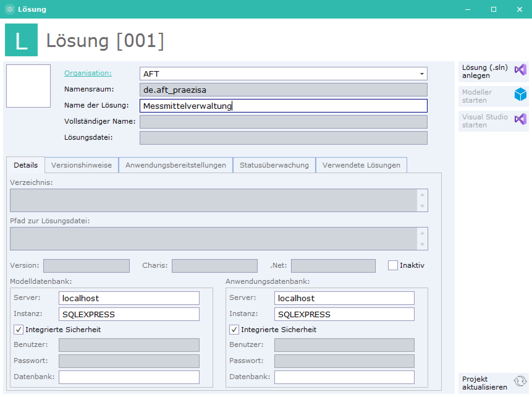Image resolution: width=532 pixels, height=397 pixels.
Task: Click the Lösung (.sln) anlegen button text
Action: tap(485, 71)
